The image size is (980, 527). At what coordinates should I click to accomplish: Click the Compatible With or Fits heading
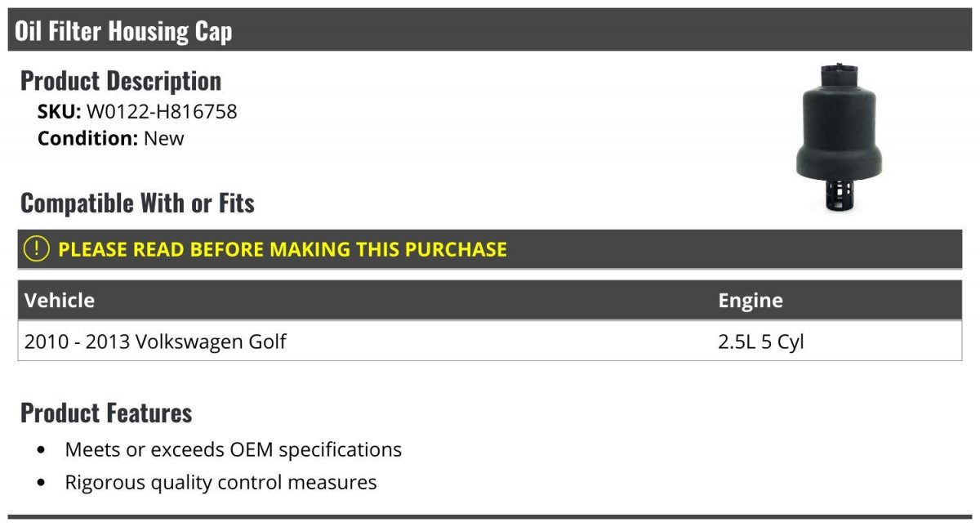coord(137,203)
